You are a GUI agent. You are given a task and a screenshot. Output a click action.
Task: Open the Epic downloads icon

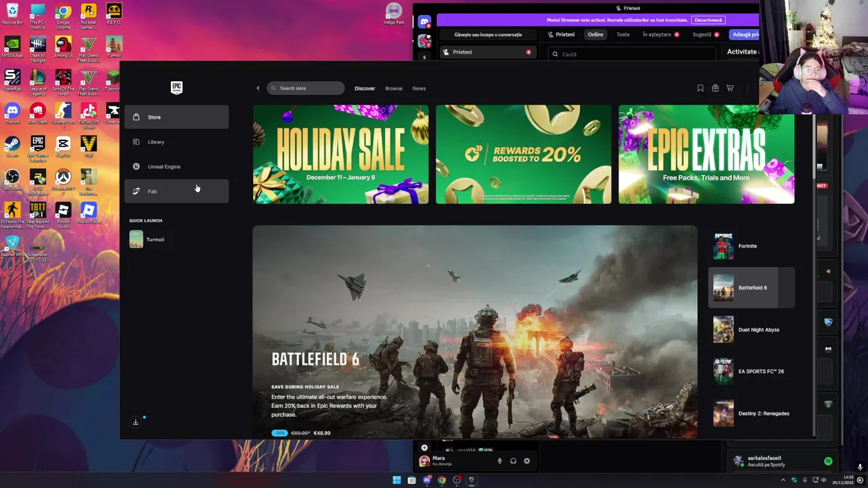point(136,422)
